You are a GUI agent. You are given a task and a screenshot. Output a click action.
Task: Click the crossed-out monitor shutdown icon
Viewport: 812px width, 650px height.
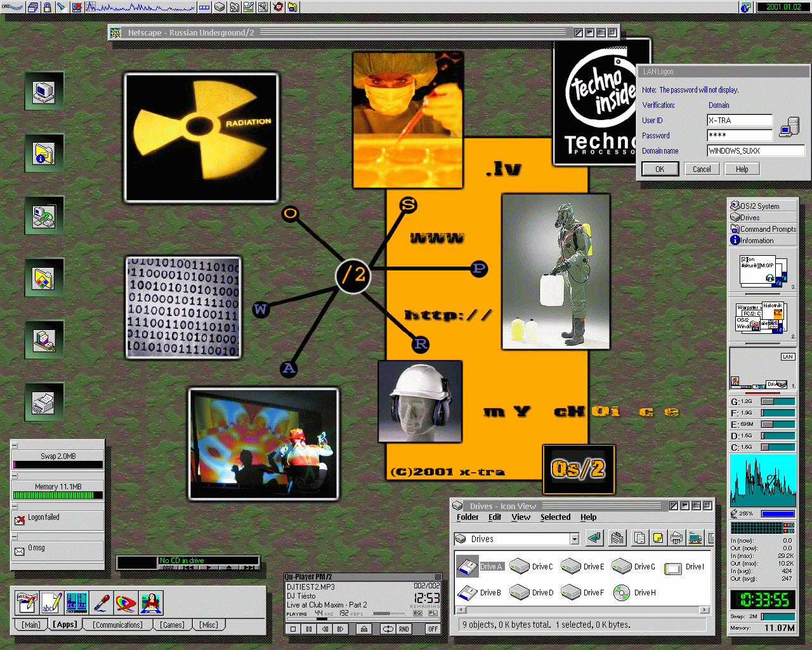(77, 7)
